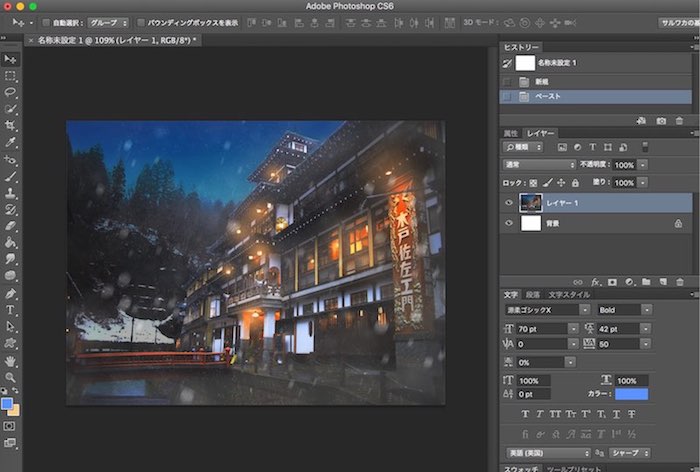The height and width of the screenshot is (472, 700).
Task: Toggle バウンディングボックスを表示 checkbox
Action: coord(140,22)
